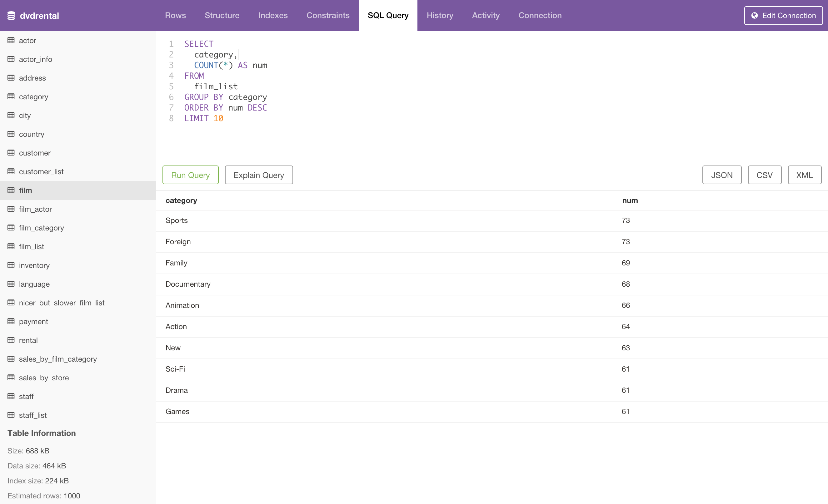Select the nicer_but_slower_film_list table
This screenshot has height=504, width=828.
(x=62, y=303)
